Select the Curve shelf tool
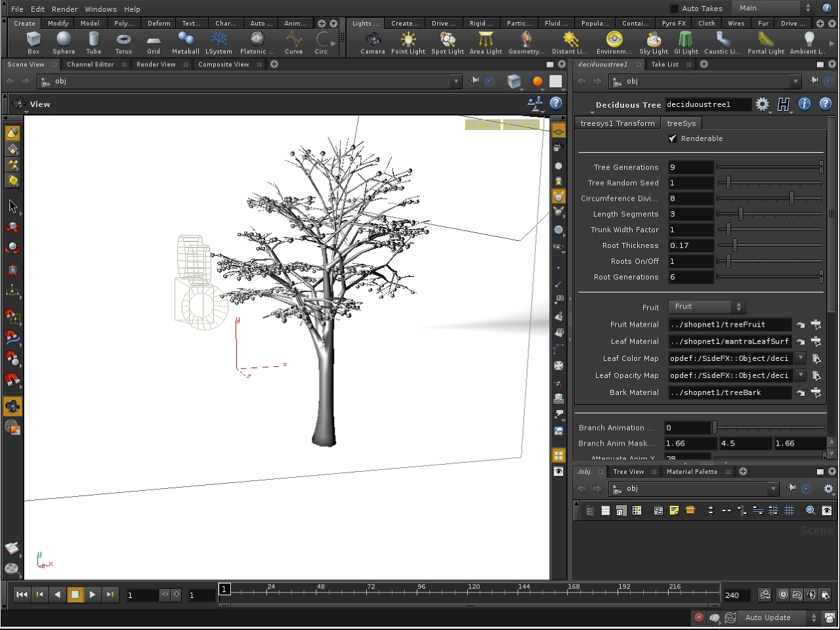The width and height of the screenshot is (840, 630). (x=293, y=43)
